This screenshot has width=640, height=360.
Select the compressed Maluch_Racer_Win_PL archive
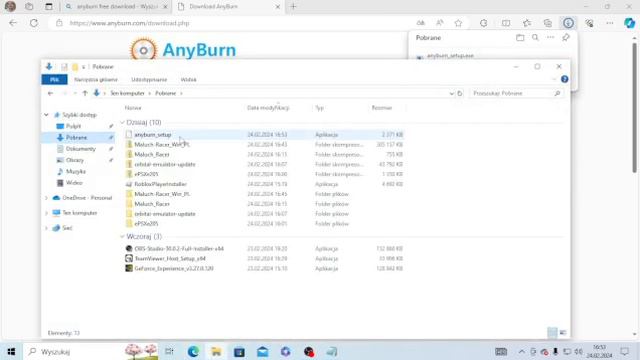(162, 144)
